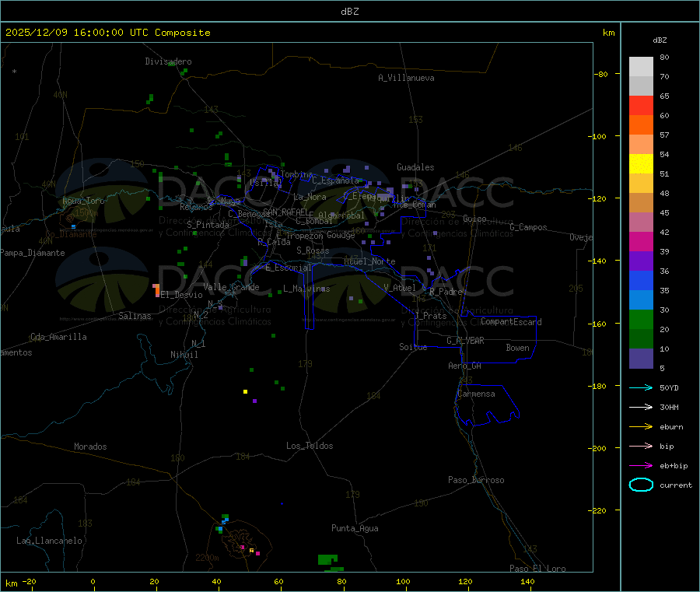Viewport: 700px width, 592px height.
Task: Click the 'Punta_Agua' map label
Action: (x=355, y=528)
